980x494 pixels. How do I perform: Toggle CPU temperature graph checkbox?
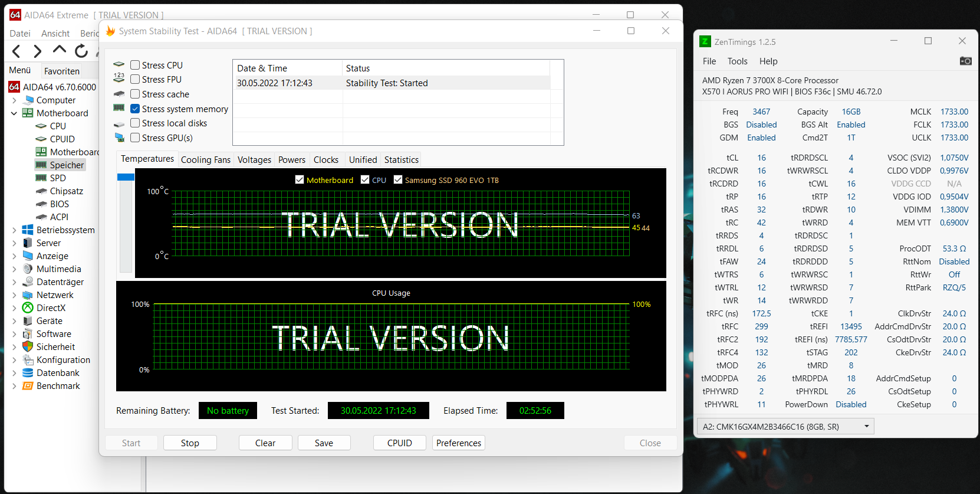pos(365,180)
